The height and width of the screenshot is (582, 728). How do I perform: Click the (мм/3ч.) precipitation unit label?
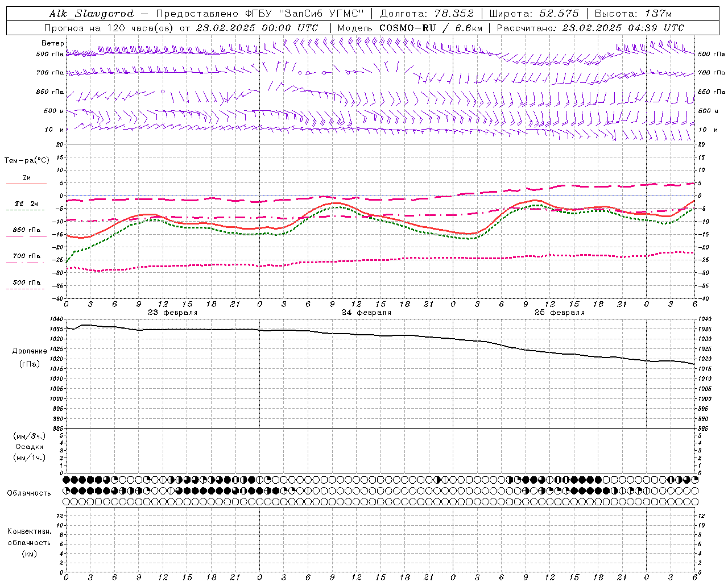pyautogui.click(x=29, y=436)
